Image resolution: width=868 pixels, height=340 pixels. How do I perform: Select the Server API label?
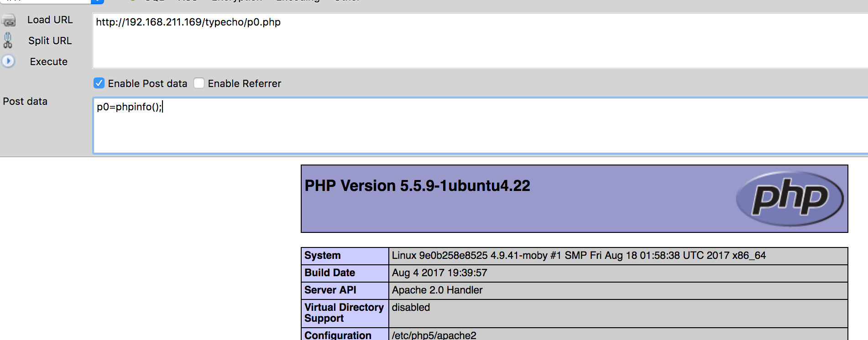coord(330,290)
